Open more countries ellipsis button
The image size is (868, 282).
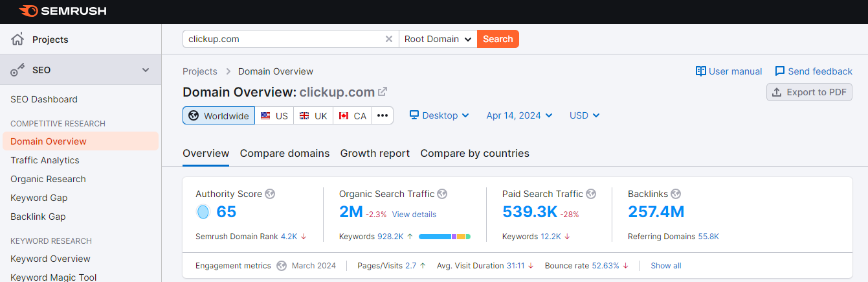pos(383,115)
